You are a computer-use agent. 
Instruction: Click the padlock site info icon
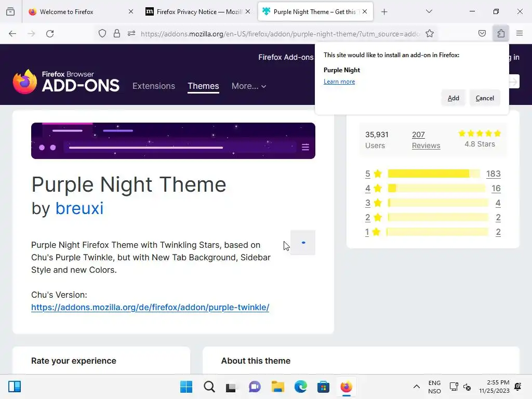click(x=117, y=34)
